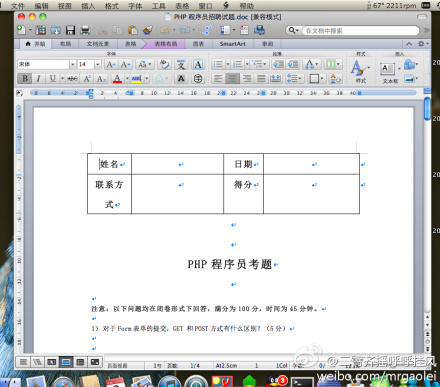440x387 pixels.
Task: Click the Phonetic Guide icon
Action: click(181, 64)
